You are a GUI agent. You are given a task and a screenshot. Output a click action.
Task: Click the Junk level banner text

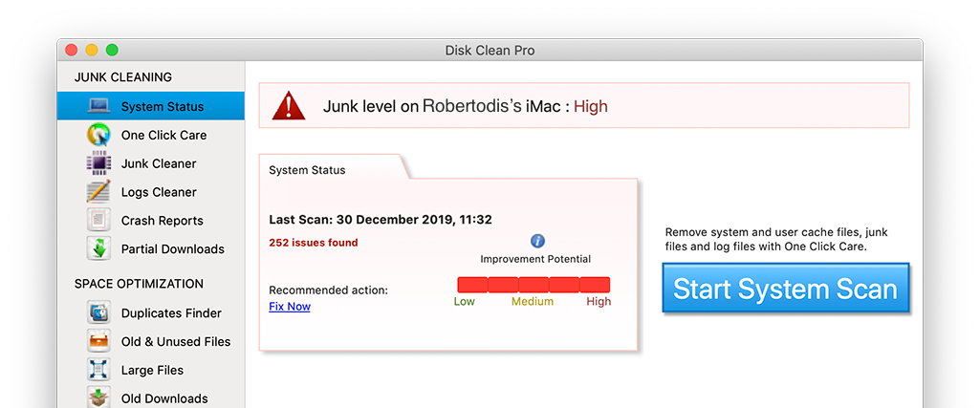click(465, 106)
